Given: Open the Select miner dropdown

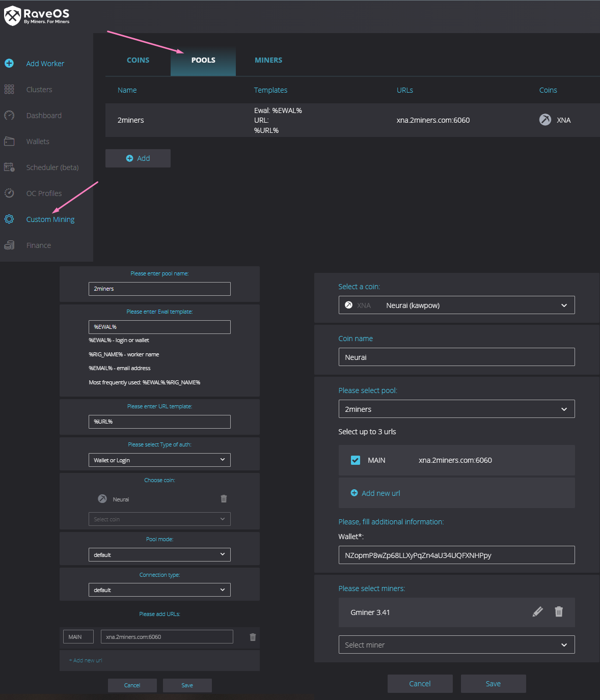Looking at the screenshot, I should (x=456, y=645).
